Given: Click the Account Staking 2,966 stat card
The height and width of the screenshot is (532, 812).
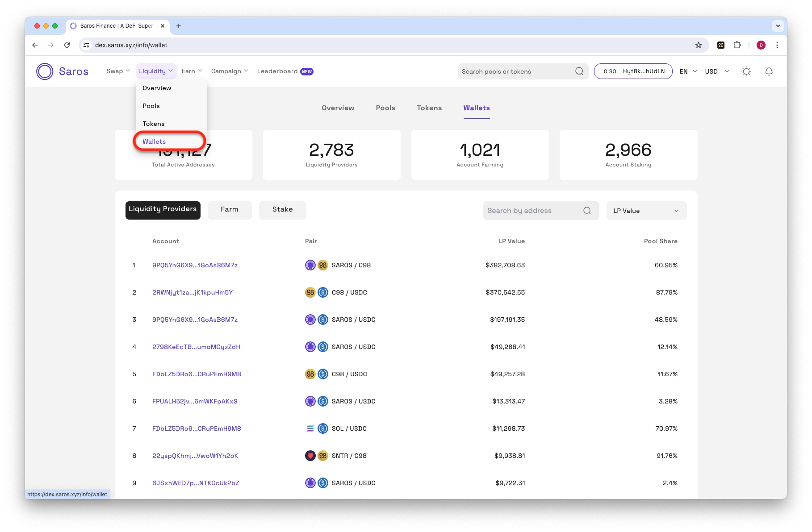Looking at the screenshot, I should 628,155.
